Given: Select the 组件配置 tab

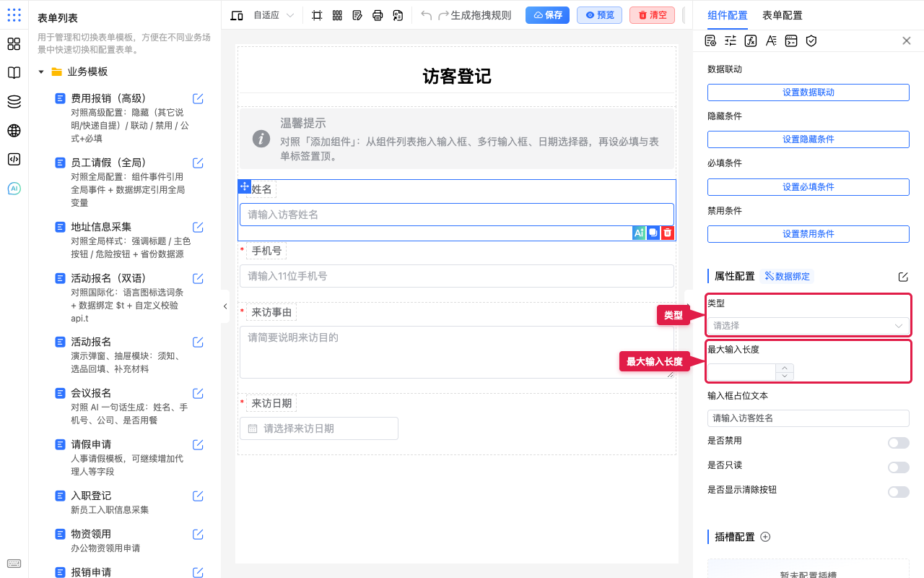Looking at the screenshot, I should [728, 15].
